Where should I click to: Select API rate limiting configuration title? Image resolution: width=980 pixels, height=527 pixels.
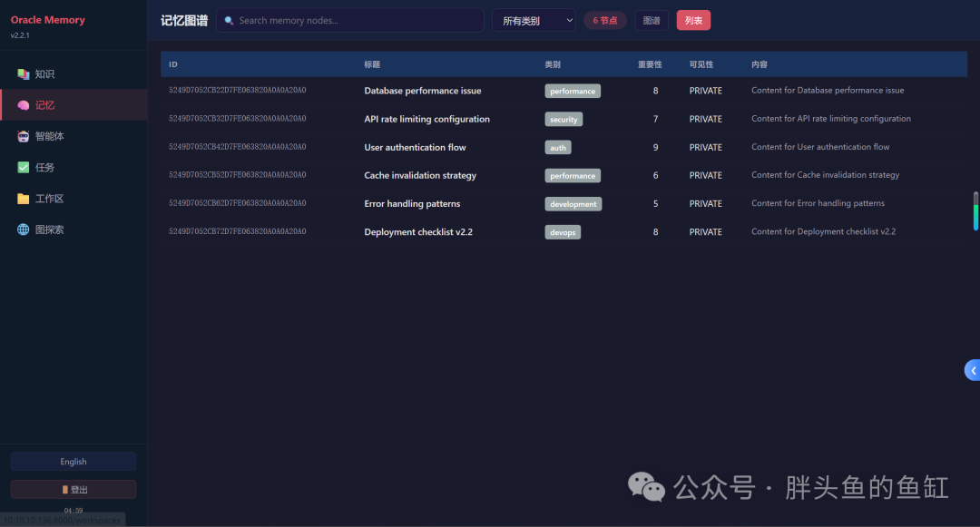(x=426, y=119)
